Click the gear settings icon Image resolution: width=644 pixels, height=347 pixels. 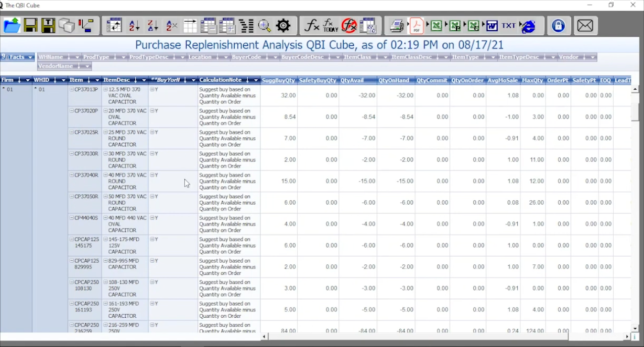[x=283, y=26]
